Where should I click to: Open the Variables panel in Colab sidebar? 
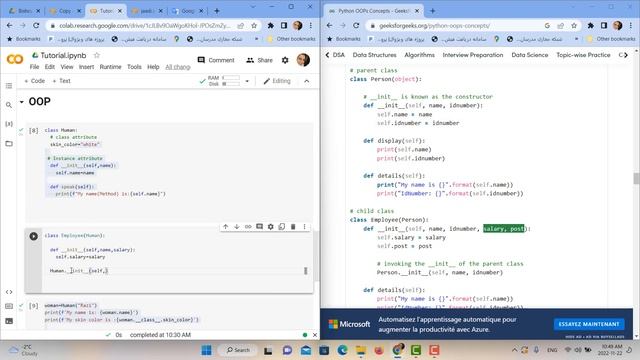tap(9, 124)
